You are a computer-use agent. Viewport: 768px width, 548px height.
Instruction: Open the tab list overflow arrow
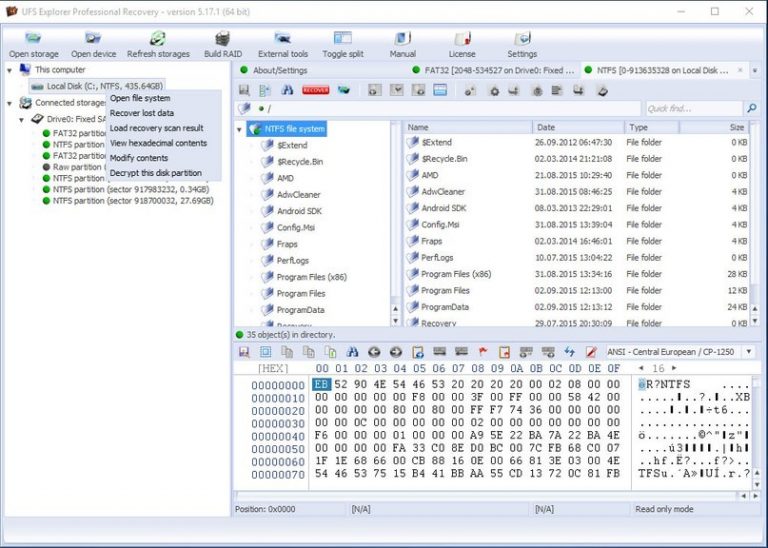[755, 71]
